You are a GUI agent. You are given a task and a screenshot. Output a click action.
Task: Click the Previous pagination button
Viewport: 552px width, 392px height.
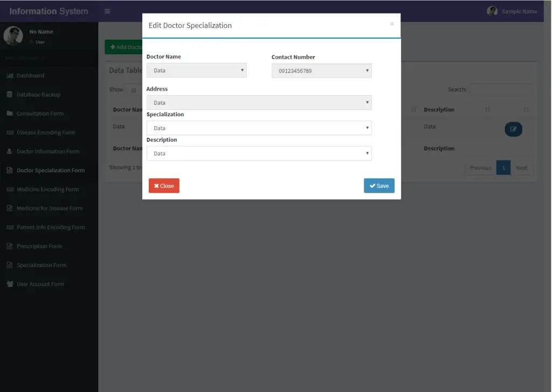(480, 167)
